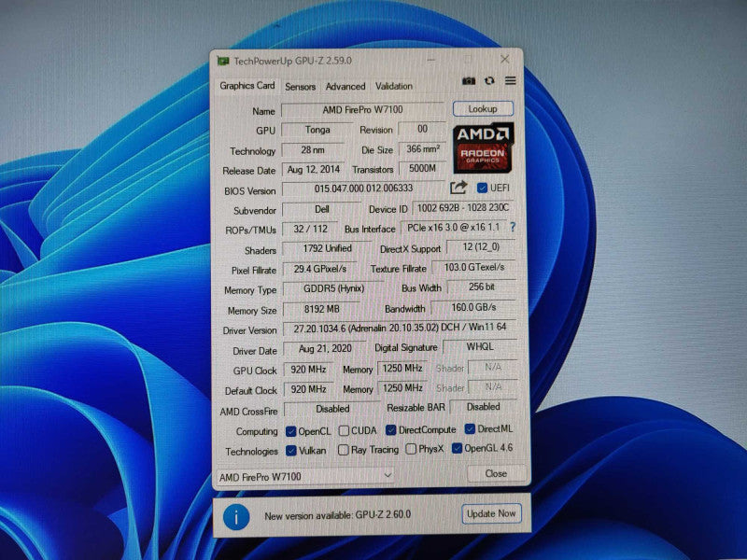Click the Subvendor field showing Dell
The width and height of the screenshot is (747, 560).
pos(321,209)
